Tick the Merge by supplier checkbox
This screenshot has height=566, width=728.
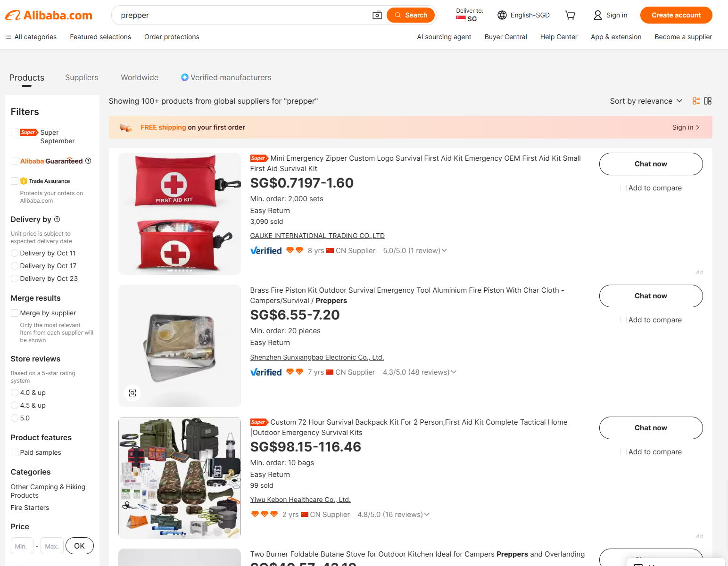tap(15, 313)
